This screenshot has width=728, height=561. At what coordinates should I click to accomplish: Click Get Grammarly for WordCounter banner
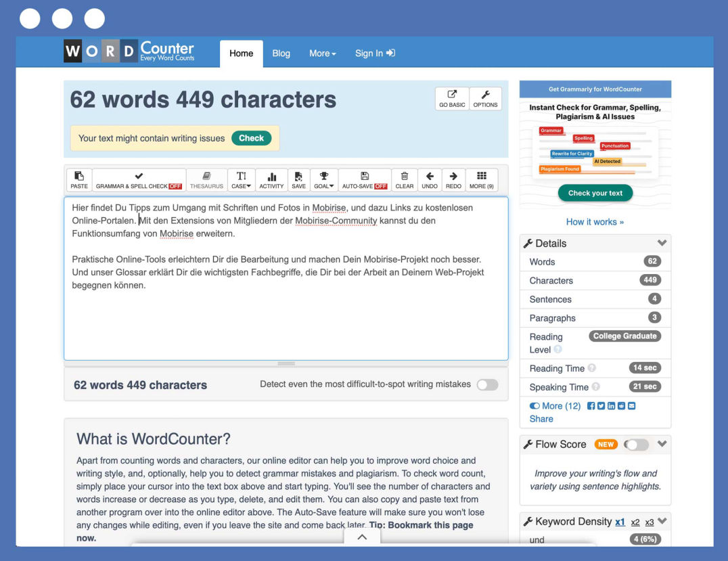(595, 89)
